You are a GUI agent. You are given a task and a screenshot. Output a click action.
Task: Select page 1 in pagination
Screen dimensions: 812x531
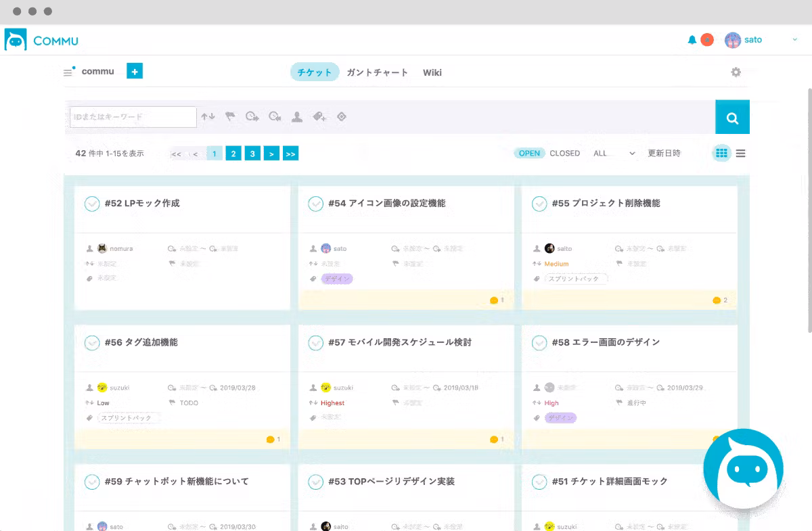pos(215,154)
